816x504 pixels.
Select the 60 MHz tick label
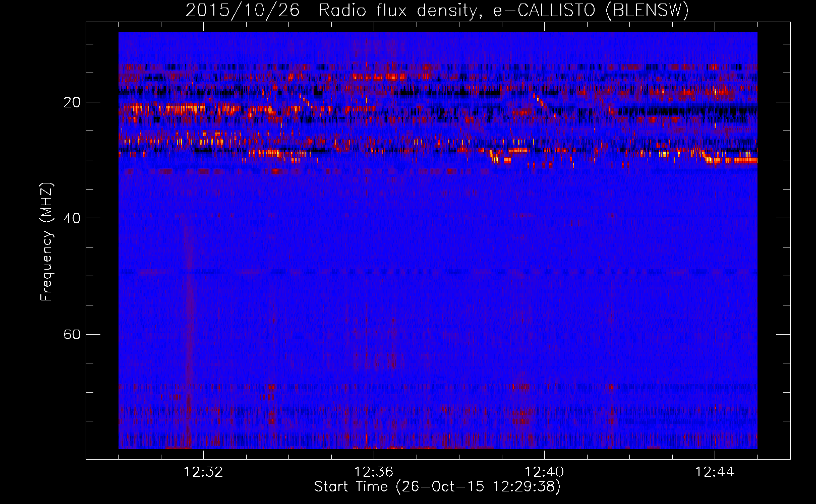72,334
